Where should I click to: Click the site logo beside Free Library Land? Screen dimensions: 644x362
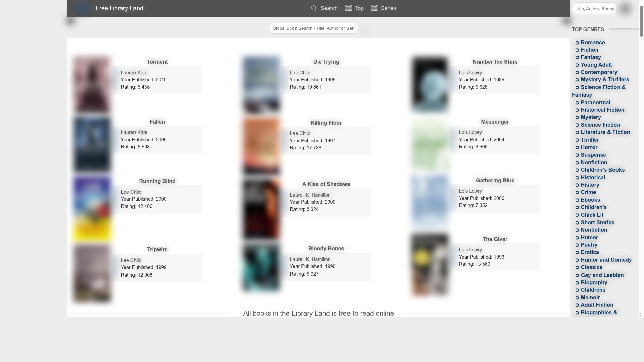[x=82, y=8]
